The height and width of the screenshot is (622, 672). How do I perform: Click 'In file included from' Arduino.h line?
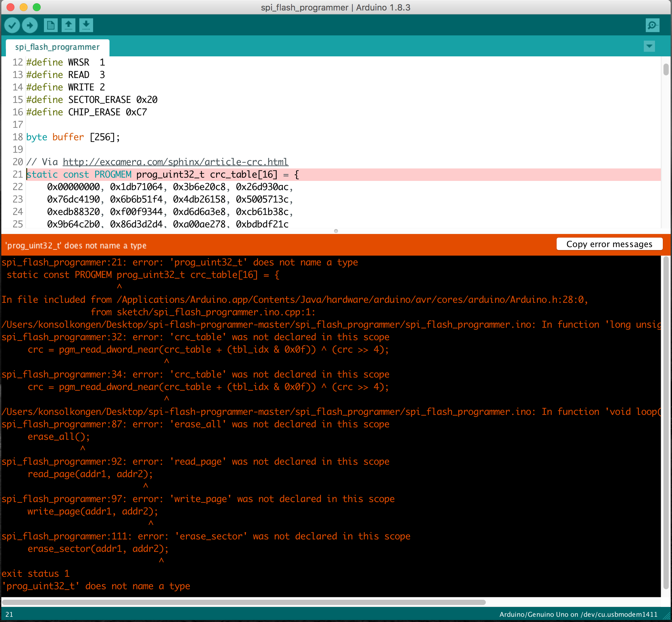(295, 300)
